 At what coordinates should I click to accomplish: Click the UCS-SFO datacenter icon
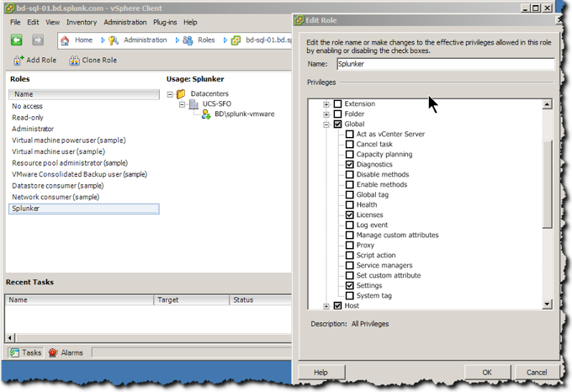click(193, 104)
